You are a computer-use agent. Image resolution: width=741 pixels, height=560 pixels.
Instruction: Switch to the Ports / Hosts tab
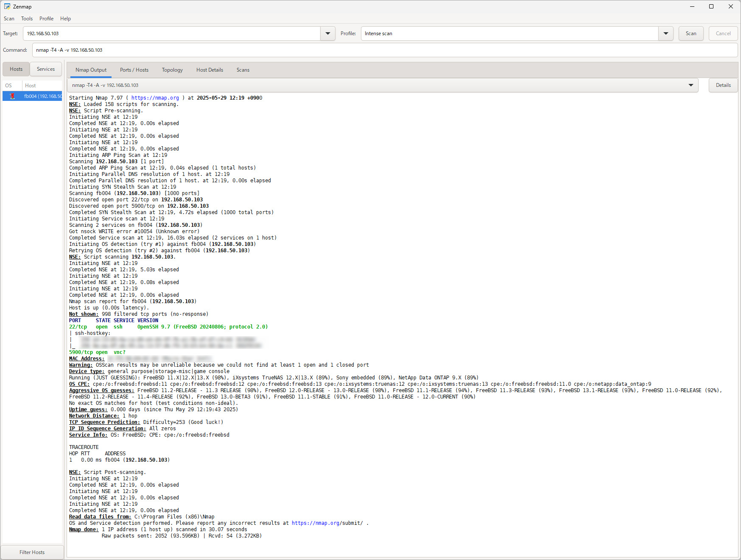134,70
